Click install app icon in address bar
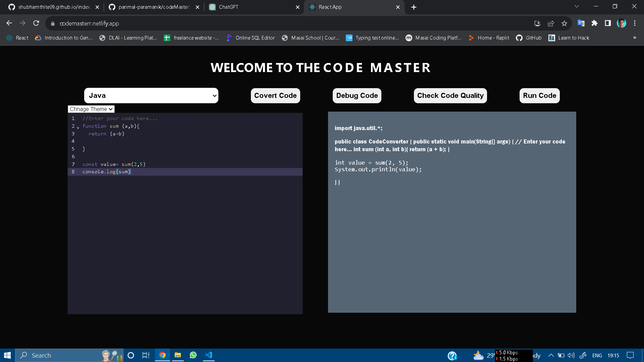 pyautogui.click(x=537, y=23)
